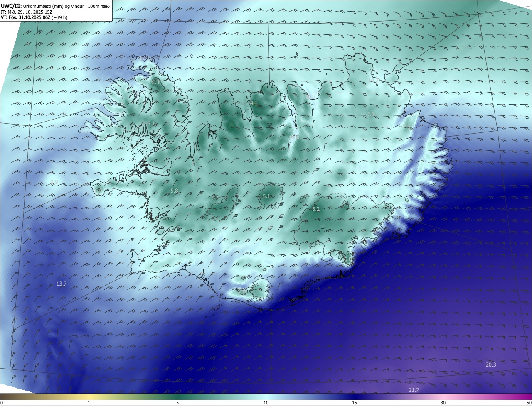Click the colorbar tick labeled 15
This screenshot has height=406, width=532.
355,403
